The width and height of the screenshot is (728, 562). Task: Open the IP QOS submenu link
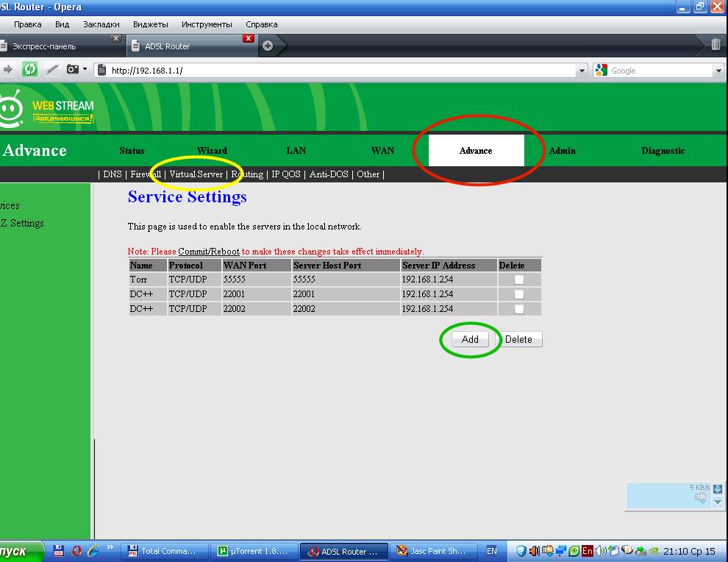pos(286,174)
